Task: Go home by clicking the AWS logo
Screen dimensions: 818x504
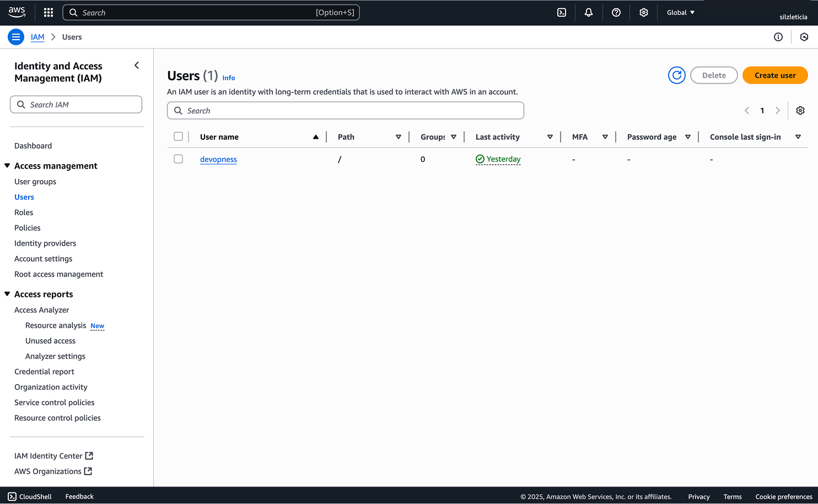Action: click(x=17, y=12)
